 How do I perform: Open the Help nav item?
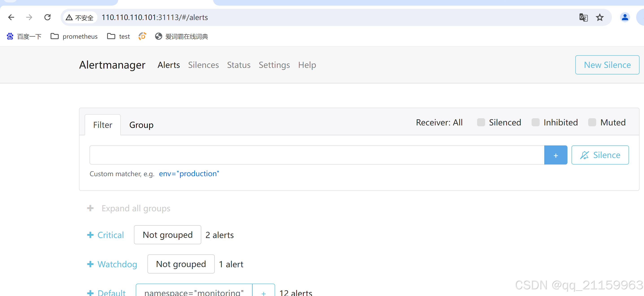pos(307,65)
